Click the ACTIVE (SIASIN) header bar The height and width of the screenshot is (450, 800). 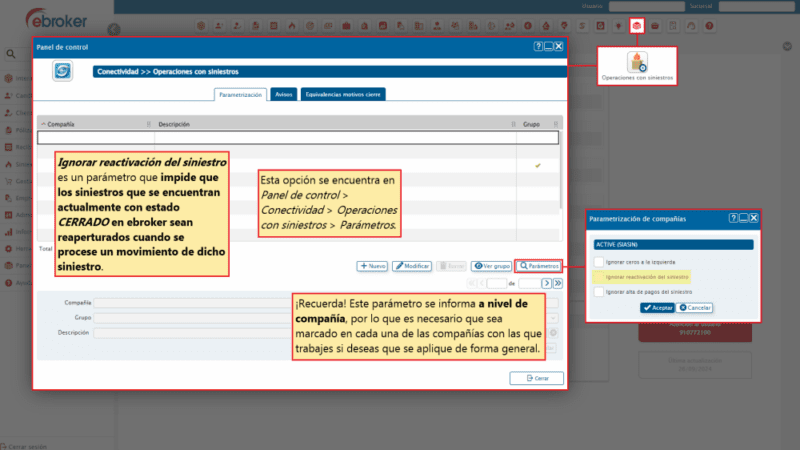click(x=673, y=244)
